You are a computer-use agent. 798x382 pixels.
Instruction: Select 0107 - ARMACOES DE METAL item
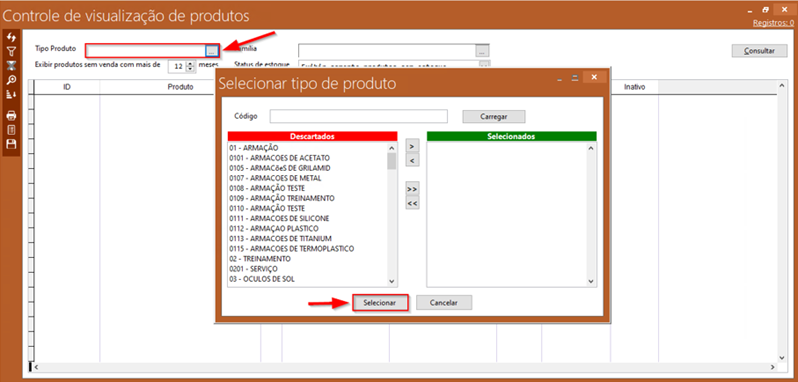[275, 178]
